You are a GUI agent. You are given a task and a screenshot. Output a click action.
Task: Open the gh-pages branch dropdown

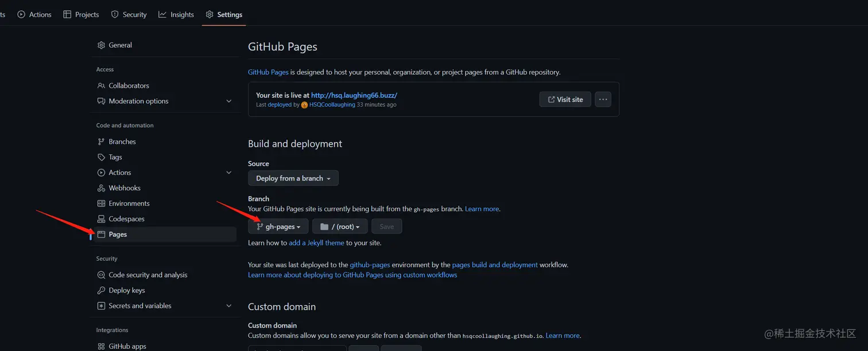(278, 227)
